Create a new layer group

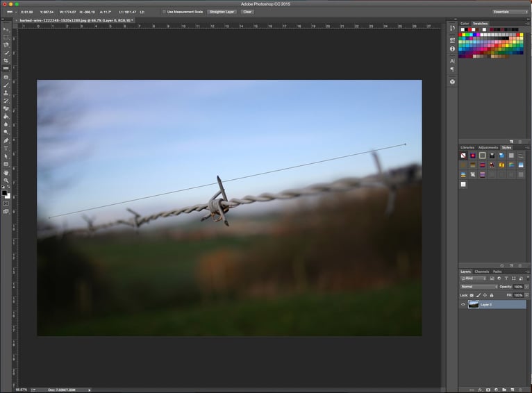click(x=504, y=390)
